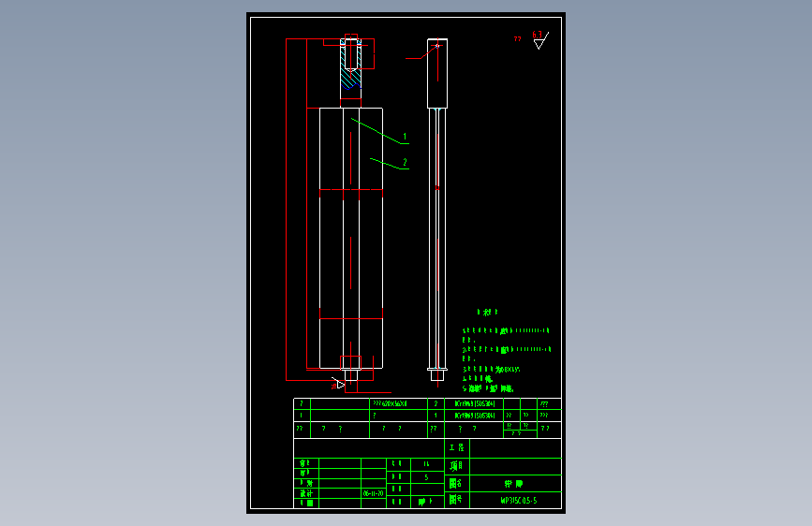Select the part callout number '2'
Screen dimensions: 812x526
pyautogui.click(x=405, y=162)
